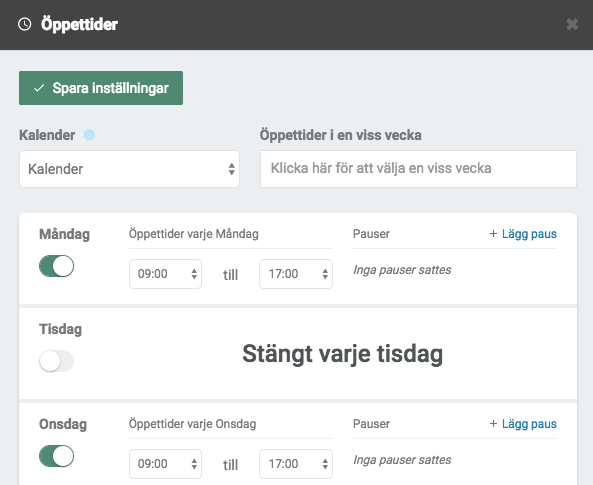Close the Öppettider dialog with the X icon

click(x=572, y=24)
